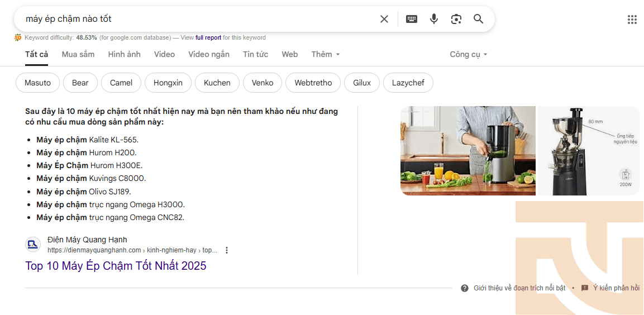The height and width of the screenshot is (315, 644).
Task: Click the trục ngang Omega H3000 list item
Action: (x=111, y=204)
